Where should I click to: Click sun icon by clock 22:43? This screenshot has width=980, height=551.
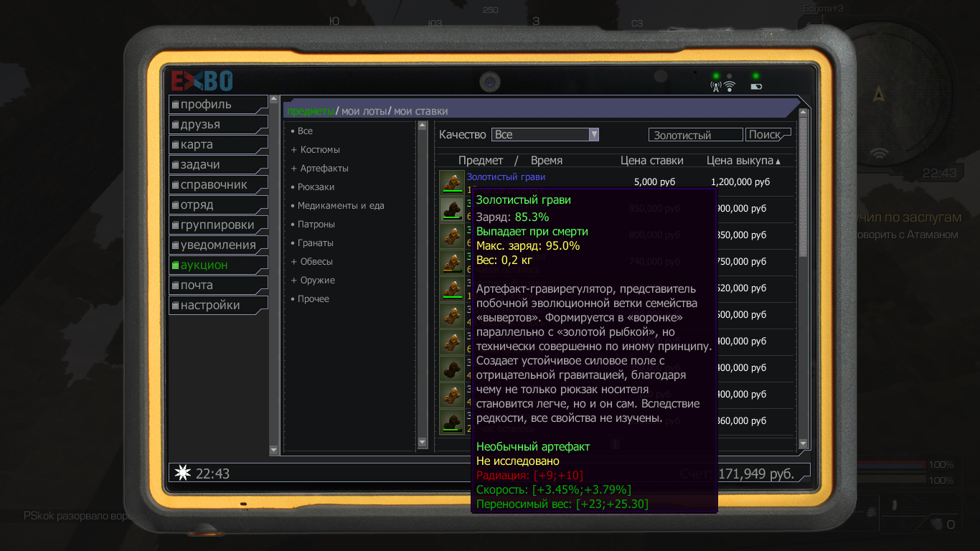point(184,473)
